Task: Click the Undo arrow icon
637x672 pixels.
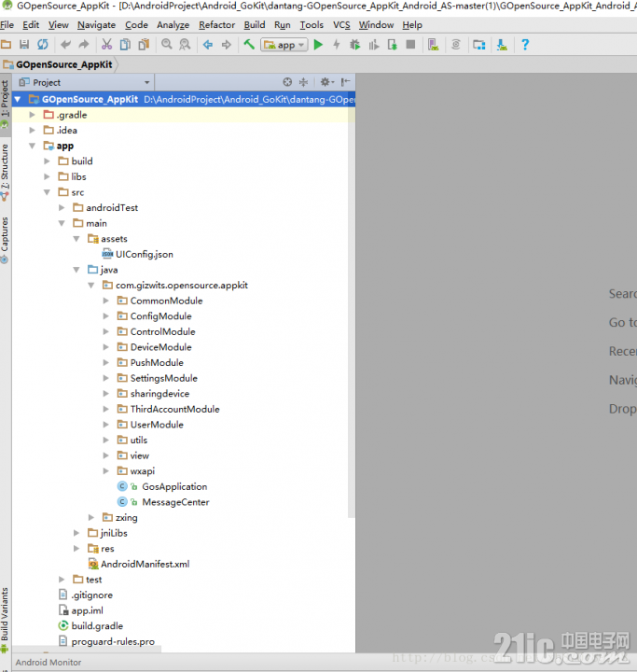Action: click(65, 45)
